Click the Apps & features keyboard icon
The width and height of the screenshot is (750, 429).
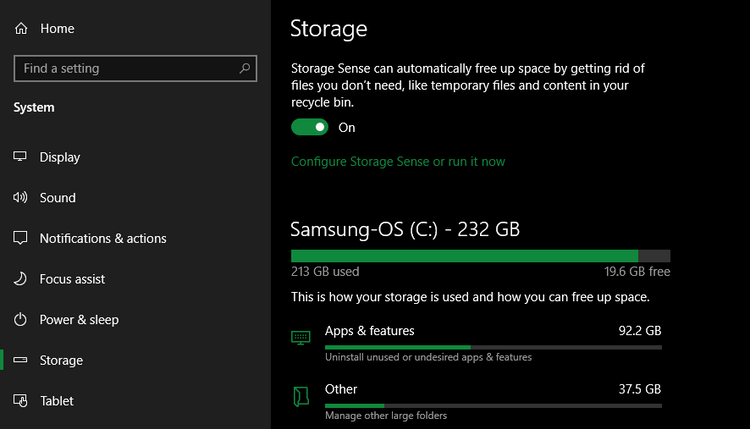(301, 337)
